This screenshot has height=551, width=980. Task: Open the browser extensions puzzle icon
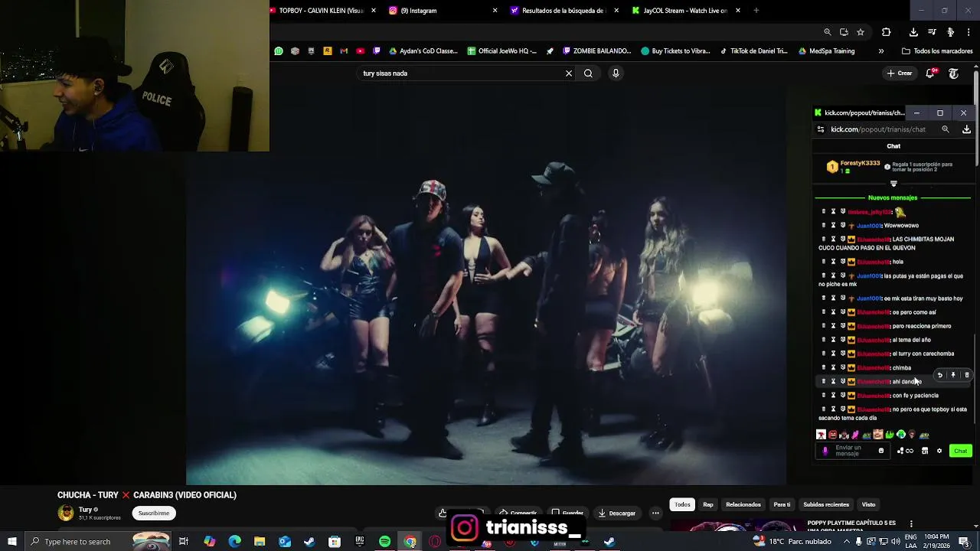point(886,32)
